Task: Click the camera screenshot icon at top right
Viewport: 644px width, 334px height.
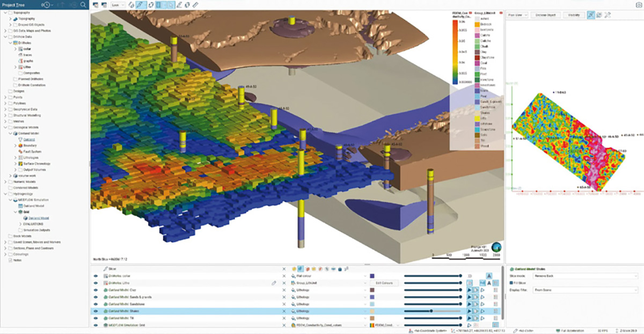Action: point(639,4)
